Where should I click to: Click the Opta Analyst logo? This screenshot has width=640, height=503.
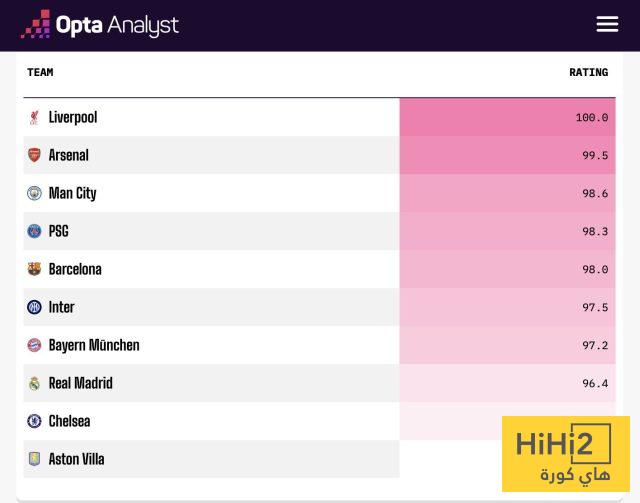click(x=100, y=25)
